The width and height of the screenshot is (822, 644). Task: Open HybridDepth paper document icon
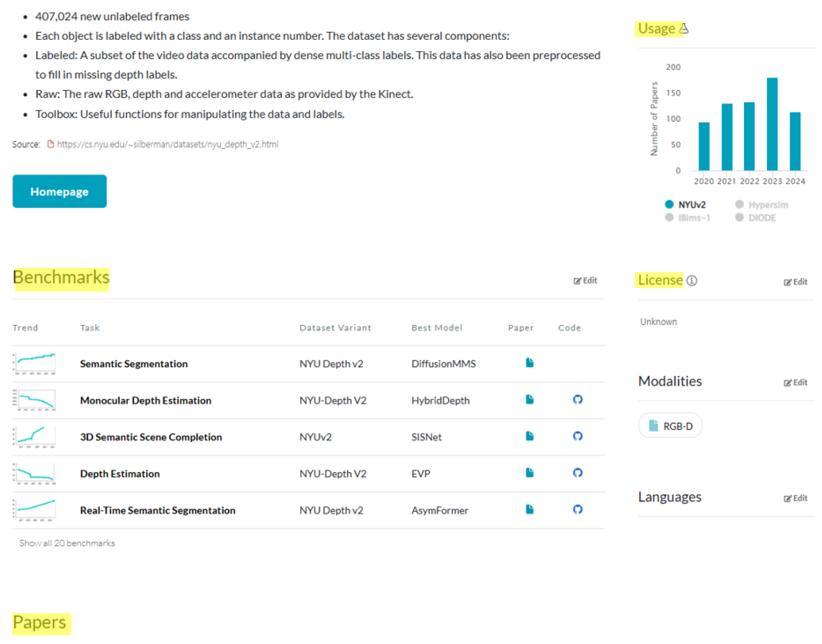tap(529, 399)
